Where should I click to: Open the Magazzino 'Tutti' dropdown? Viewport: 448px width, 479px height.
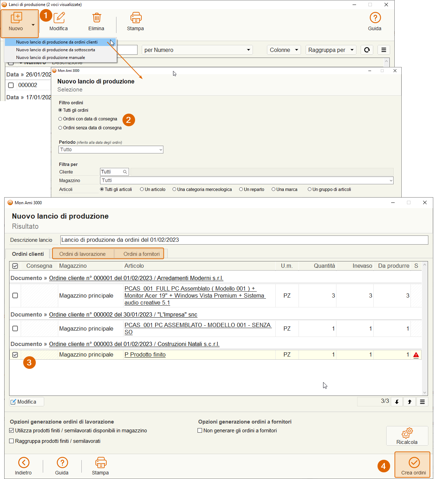247,180
